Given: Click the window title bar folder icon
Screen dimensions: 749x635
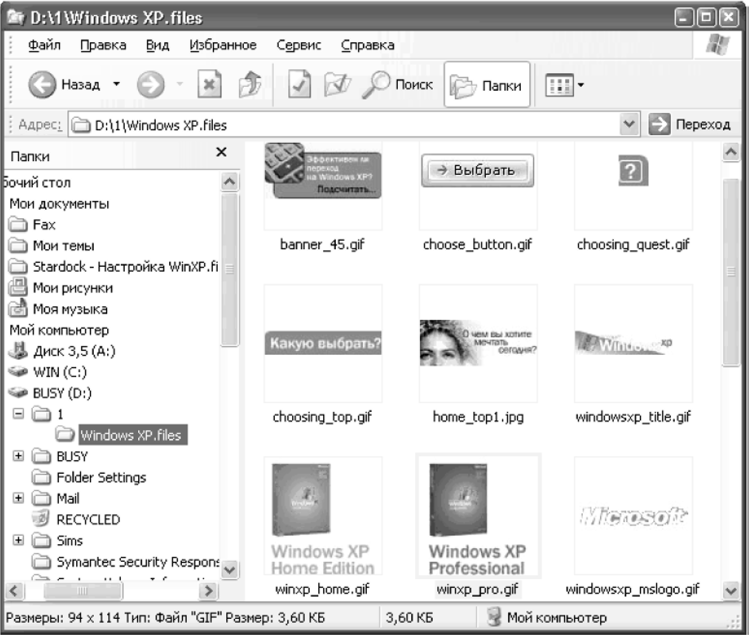Looking at the screenshot, I should coord(15,17).
